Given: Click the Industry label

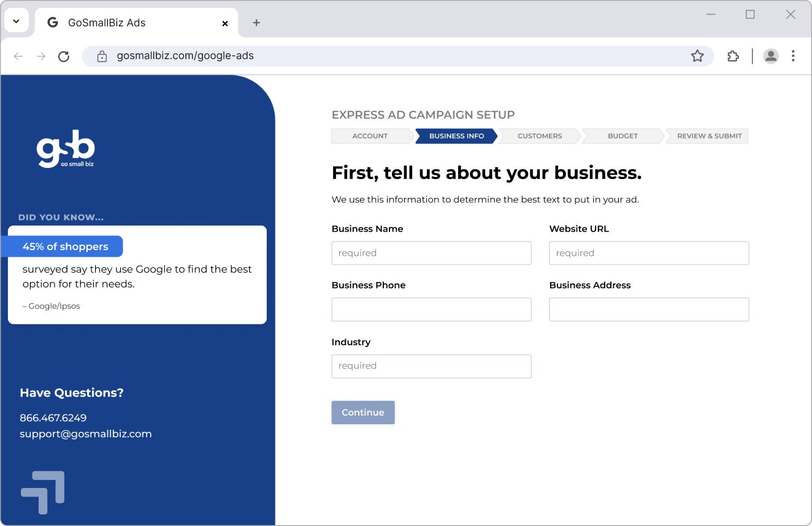Looking at the screenshot, I should click(351, 342).
